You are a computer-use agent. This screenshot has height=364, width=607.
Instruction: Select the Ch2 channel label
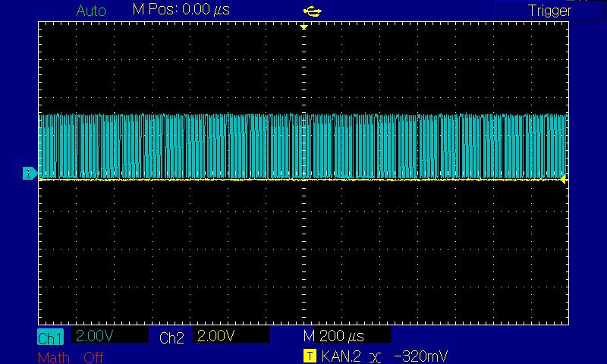point(171,337)
